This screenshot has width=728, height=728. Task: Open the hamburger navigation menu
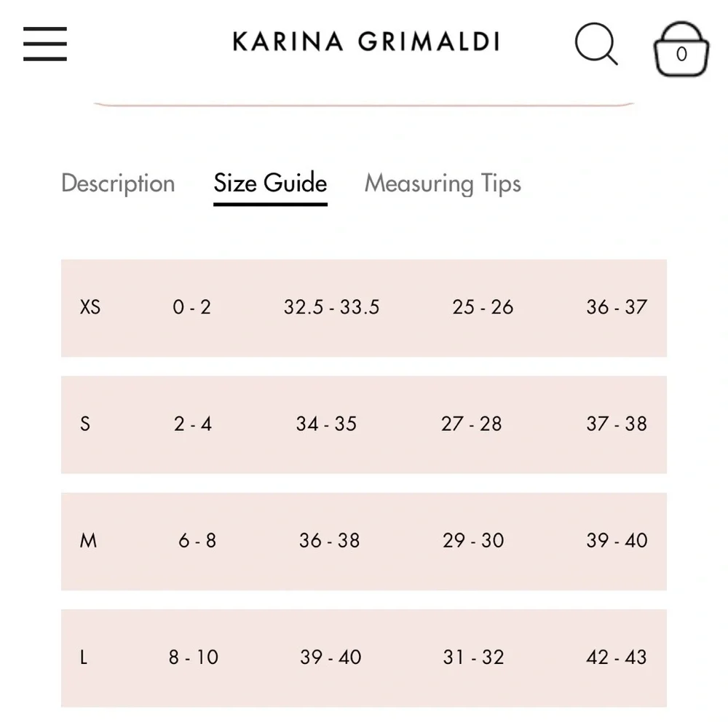point(45,44)
